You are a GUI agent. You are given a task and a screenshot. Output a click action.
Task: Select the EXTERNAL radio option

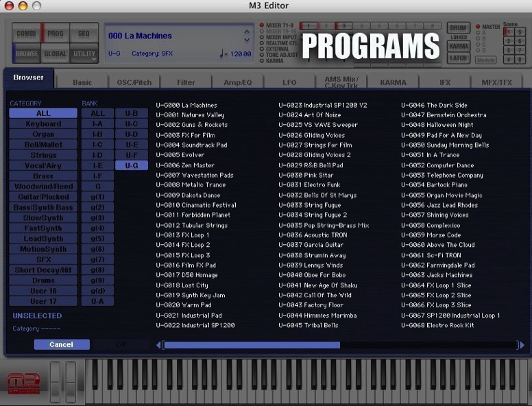262,49
